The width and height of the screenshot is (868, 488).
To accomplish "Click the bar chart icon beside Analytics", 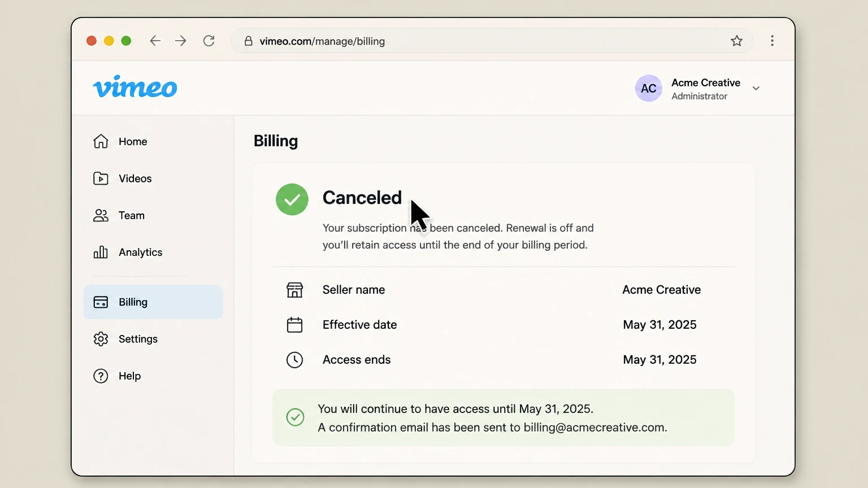I will tap(101, 252).
